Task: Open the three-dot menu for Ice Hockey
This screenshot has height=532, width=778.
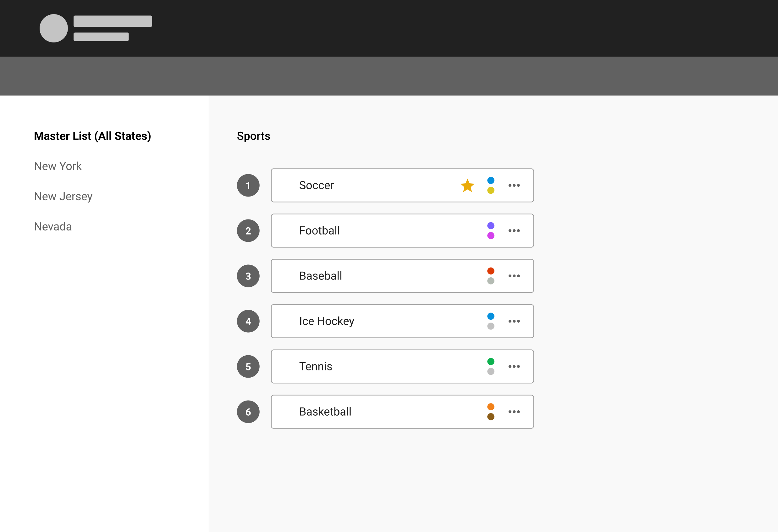Action: click(x=514, y=321)
